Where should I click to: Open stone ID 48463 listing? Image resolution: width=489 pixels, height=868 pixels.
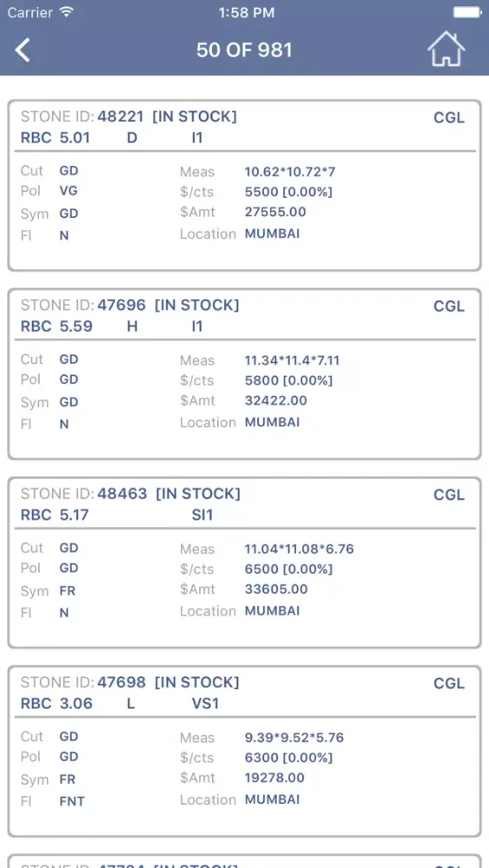click(x=244, y=562)
